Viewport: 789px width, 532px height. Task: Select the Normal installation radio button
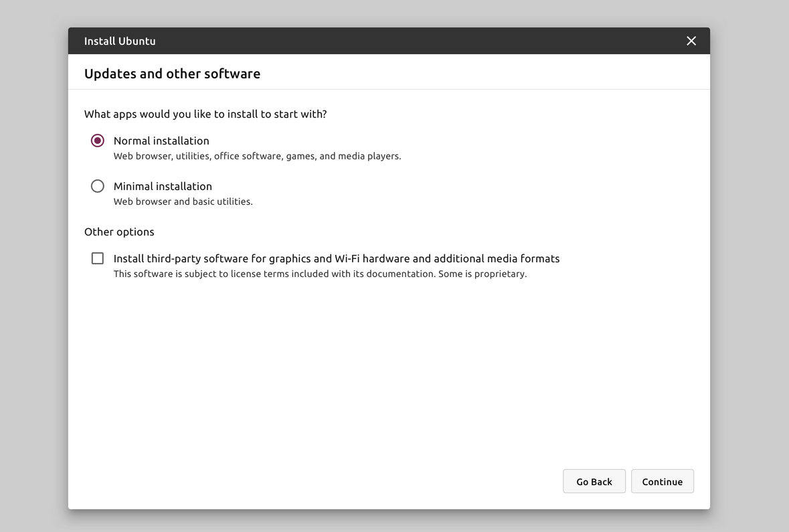(x=98, y=141)
